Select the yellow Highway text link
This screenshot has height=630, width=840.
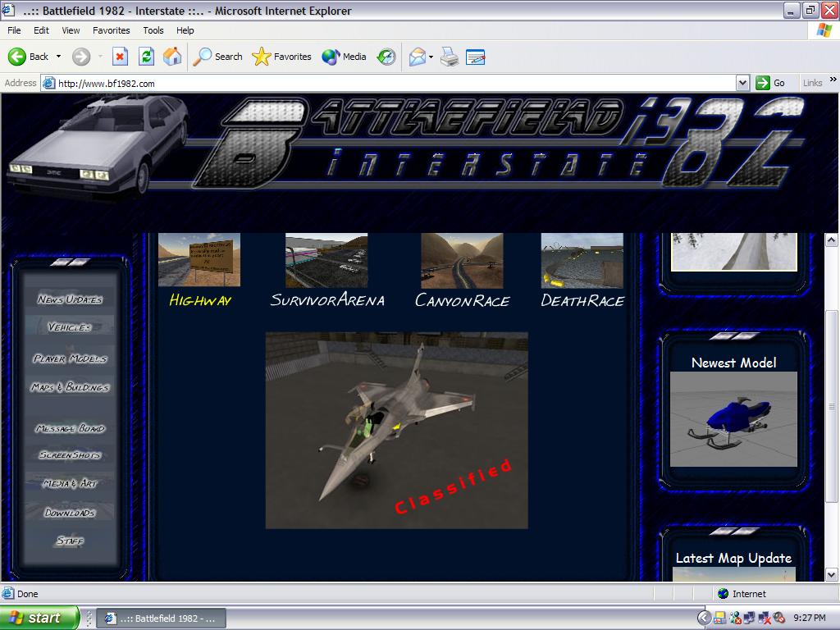(x=200, y=300)
